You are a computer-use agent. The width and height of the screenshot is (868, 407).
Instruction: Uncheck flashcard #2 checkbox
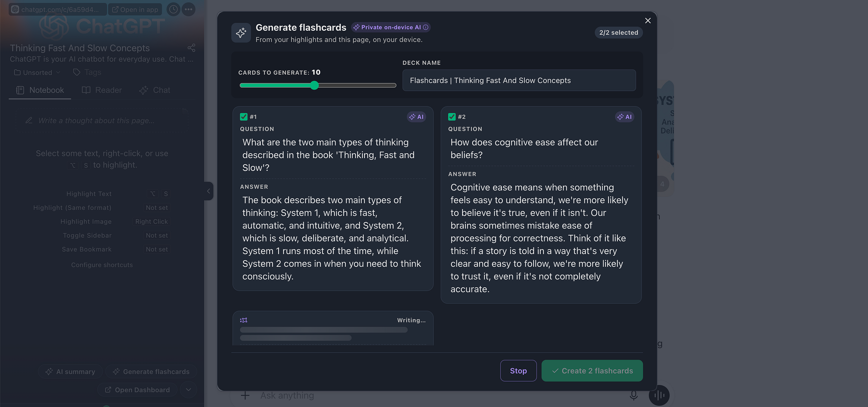[452, 117]
